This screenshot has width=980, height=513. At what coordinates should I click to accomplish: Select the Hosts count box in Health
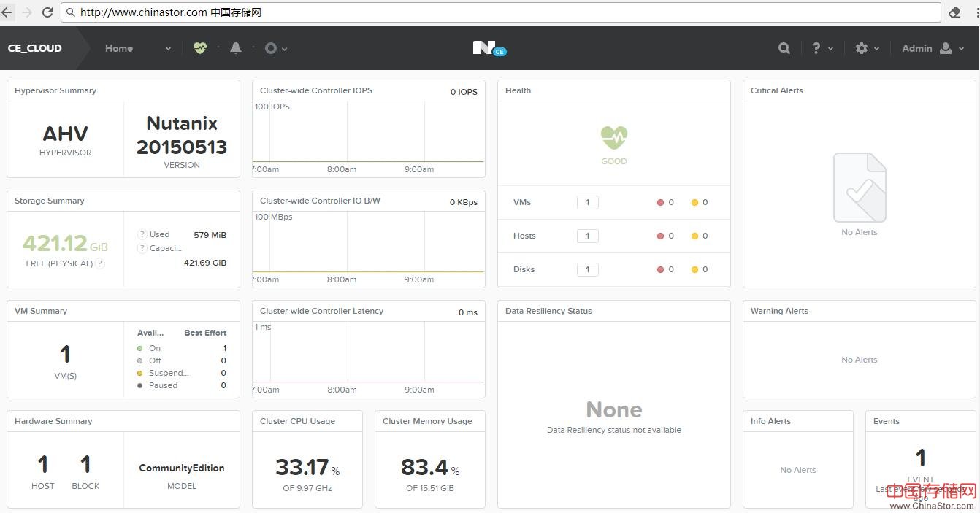(x=587, y=236)
